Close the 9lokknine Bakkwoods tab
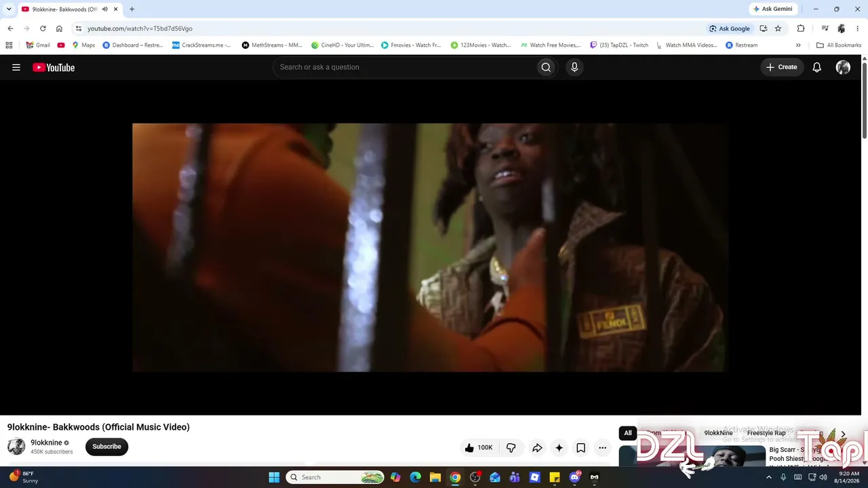The width and height of the screenshot is (868, 488). pyautogui.click(x=115, y=9)
